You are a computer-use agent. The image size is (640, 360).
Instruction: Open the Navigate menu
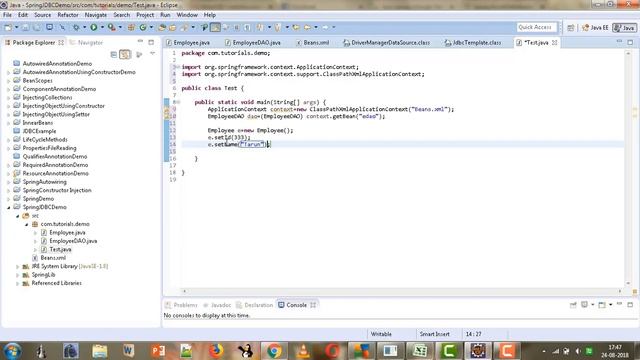96,15
